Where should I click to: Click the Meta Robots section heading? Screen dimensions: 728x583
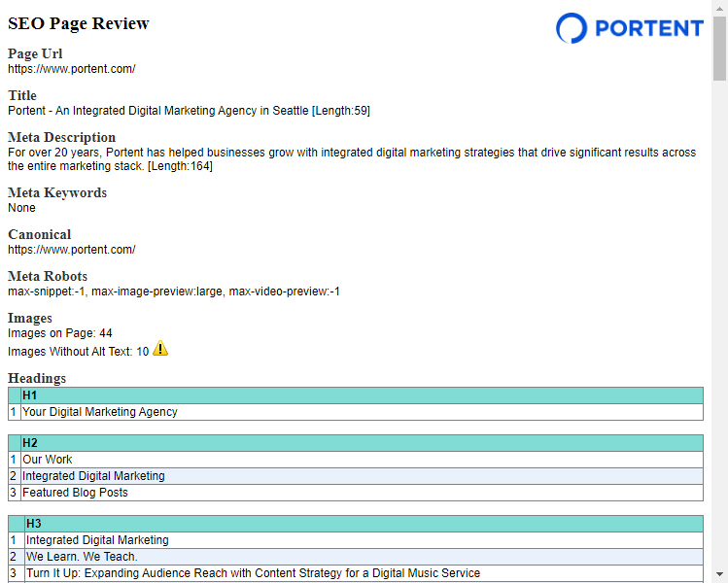pyautogui.click(x=48, y=276)
